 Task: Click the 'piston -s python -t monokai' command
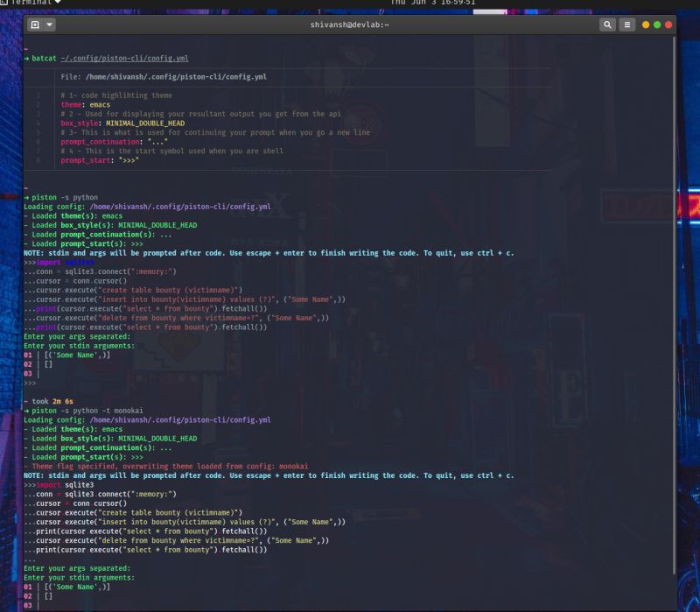pos(87,411)
